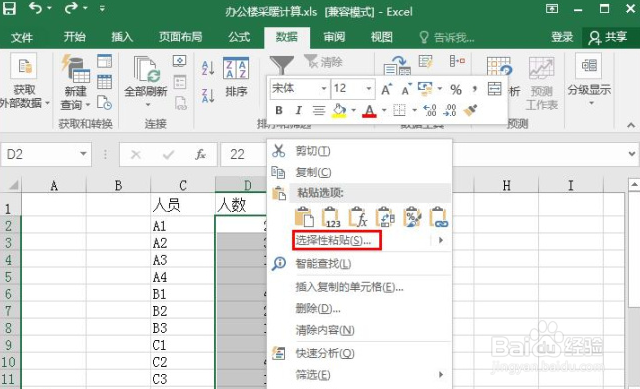This screenshot has width=640, height=389.
Task: Open the 文件 tab
Action: (x=22, y=38)
